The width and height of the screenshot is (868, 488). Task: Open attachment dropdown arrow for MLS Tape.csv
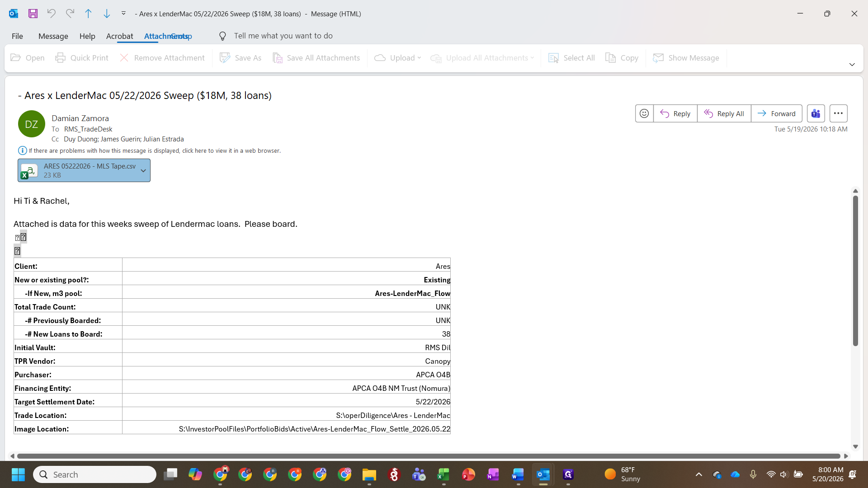[143, 170]
